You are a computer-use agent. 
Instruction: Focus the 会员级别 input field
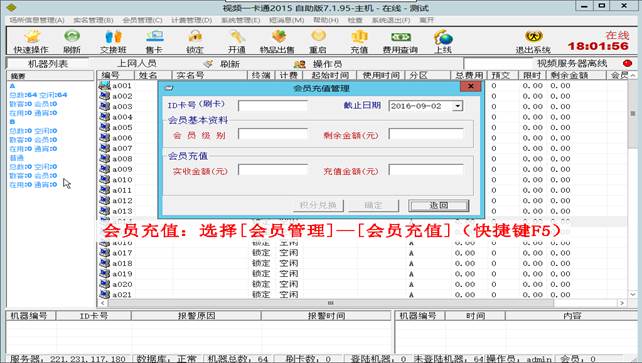(x=273, y=134)
